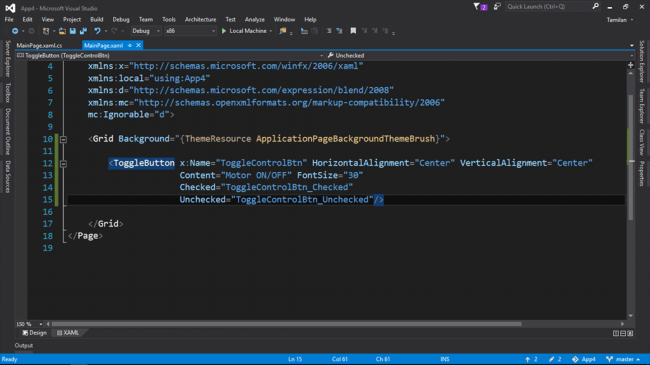This screenshot has width=650, height=365.
Task: Open the Unchecked member dropdown
Action: (480, 56)
